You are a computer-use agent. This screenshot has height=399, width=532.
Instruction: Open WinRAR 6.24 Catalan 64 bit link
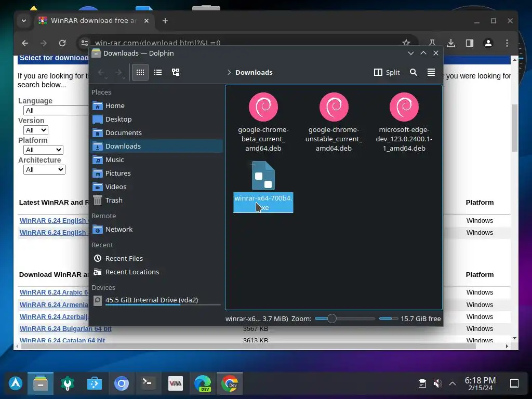tap(62, 340)
